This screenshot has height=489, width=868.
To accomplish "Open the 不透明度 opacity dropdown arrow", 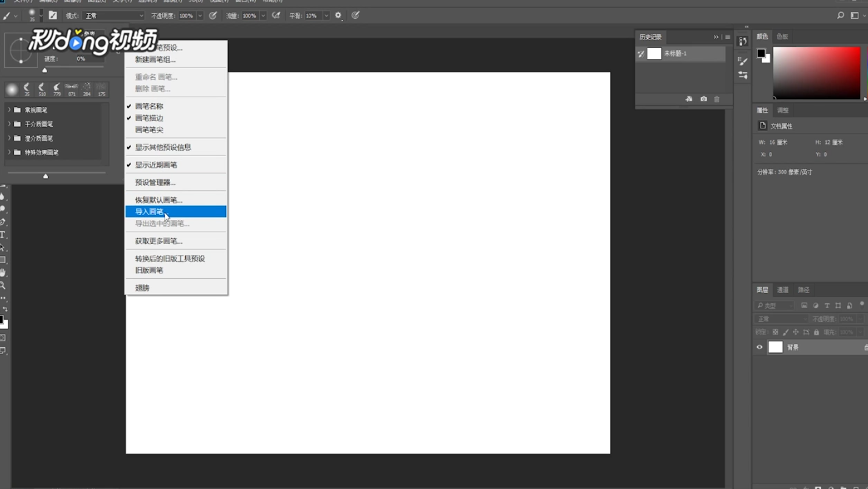I will 200,16.
